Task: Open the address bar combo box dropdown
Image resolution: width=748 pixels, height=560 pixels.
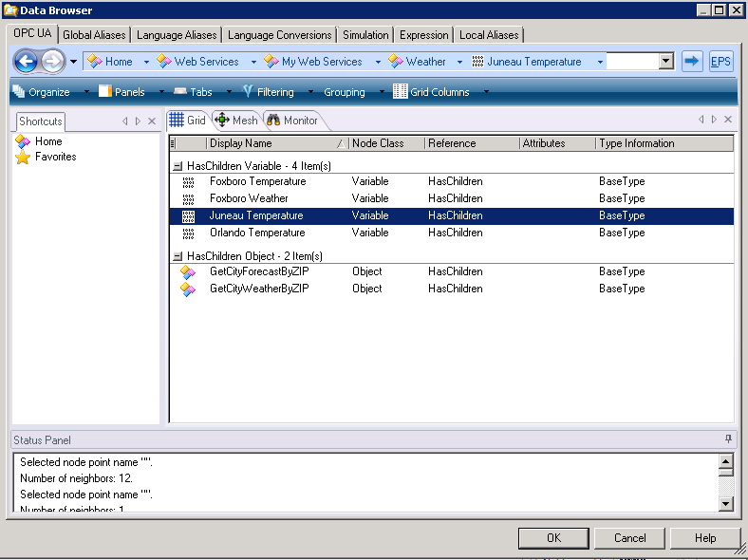Action: 665,62
